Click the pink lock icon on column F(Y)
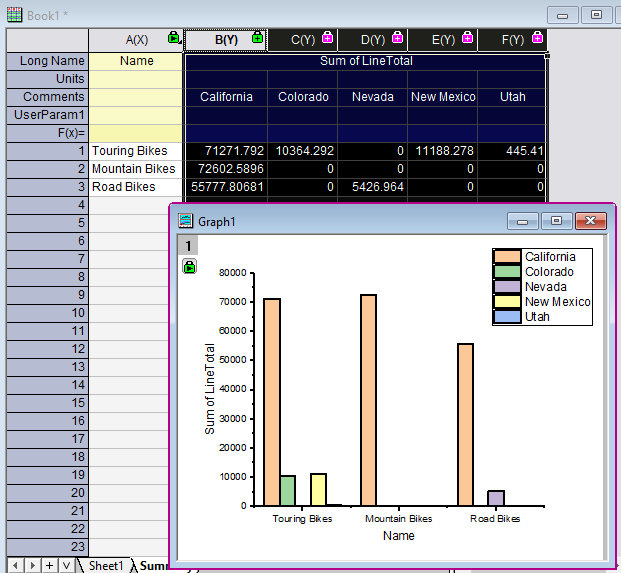621x573 pixels. click(x=538, y=39)
